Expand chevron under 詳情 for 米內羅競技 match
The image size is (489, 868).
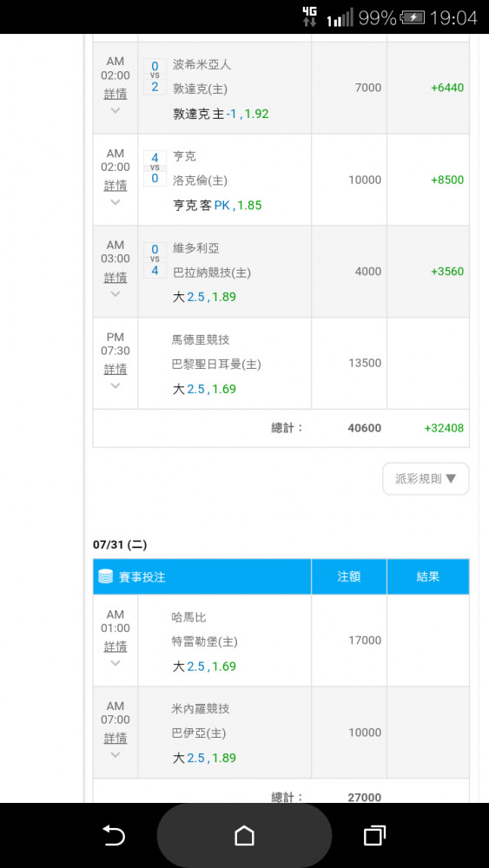pyautogui.click(x=116, y=754)
